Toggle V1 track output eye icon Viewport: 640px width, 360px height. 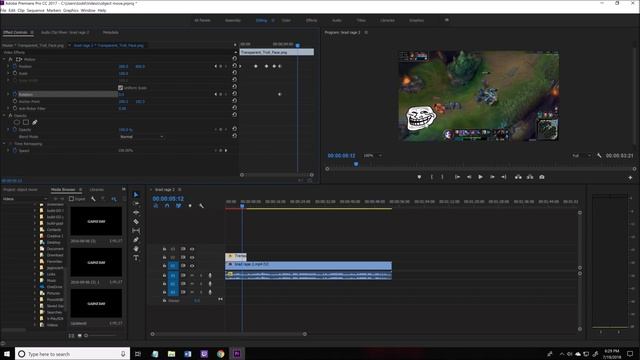tap(192, 266)
